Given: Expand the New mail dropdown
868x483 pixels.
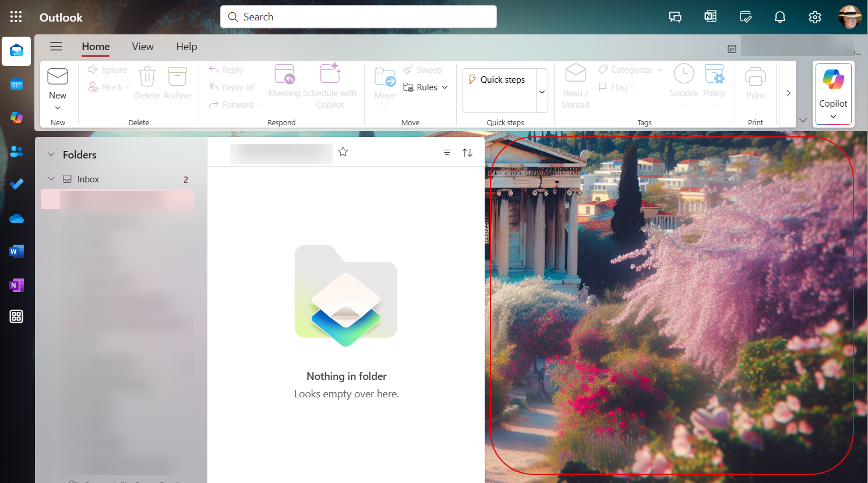Looking at the screenshot, I should coord(57,107).
